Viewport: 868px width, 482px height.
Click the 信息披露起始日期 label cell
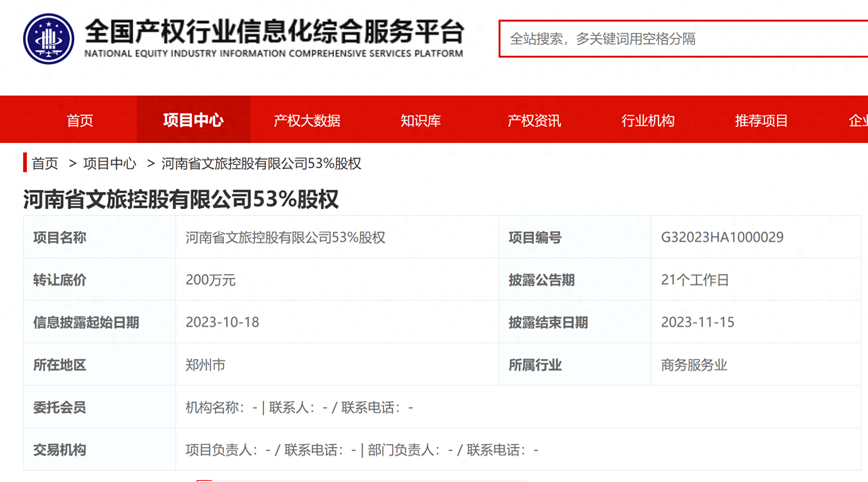[x=100, y=322]
